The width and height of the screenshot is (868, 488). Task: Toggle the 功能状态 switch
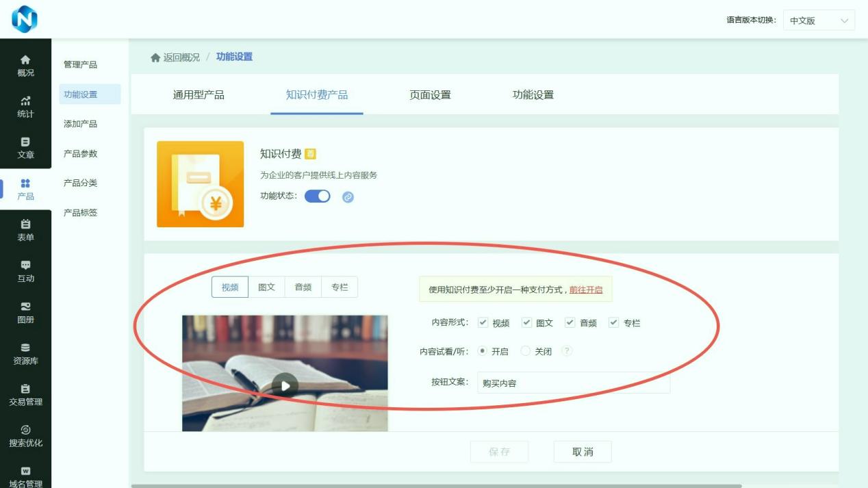click(x=317, y=196)
